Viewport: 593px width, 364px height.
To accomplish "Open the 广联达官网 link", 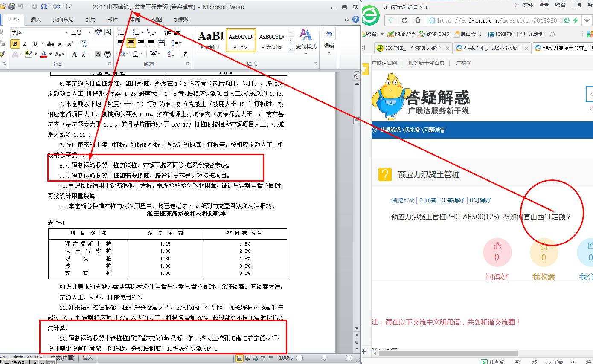I will pos(384,63).
